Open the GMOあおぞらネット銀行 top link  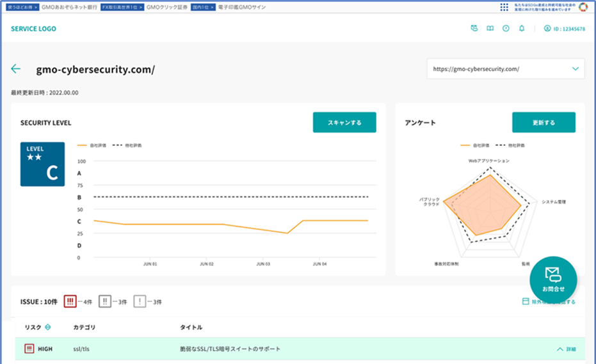pyautogui.click(x=69, y=7)
